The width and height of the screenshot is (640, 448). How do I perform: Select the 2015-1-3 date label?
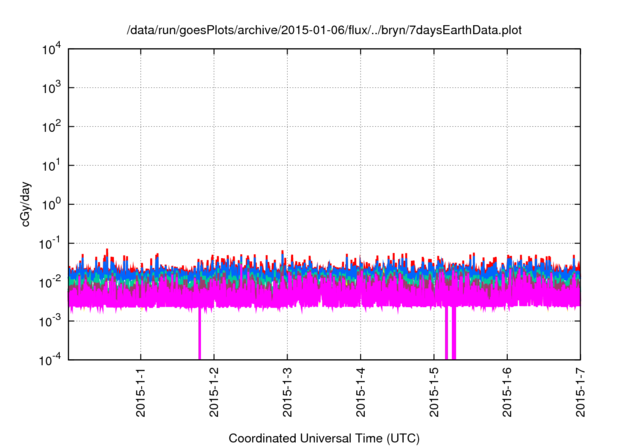[x=287, y=392]
